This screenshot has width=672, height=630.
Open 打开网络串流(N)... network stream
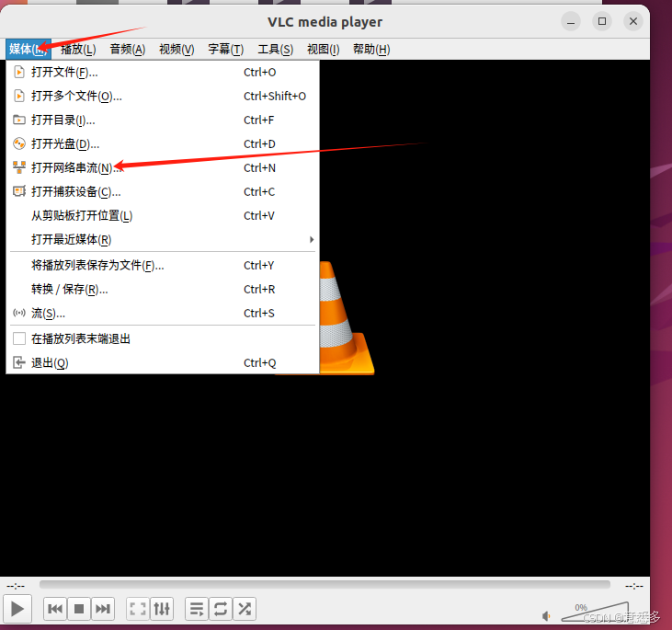pyautogui.click(x=163, y=167)
